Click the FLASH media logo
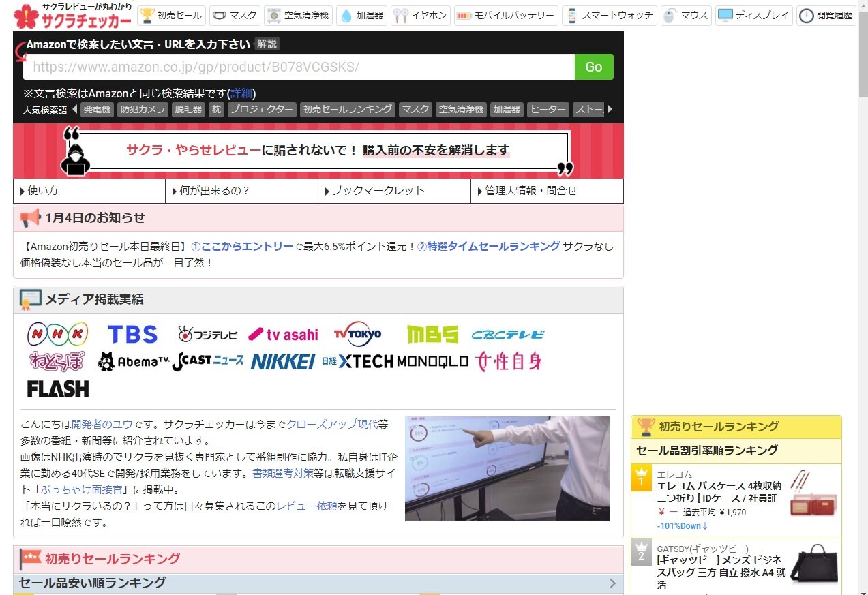The image size is (868, 595). (58, 389)
